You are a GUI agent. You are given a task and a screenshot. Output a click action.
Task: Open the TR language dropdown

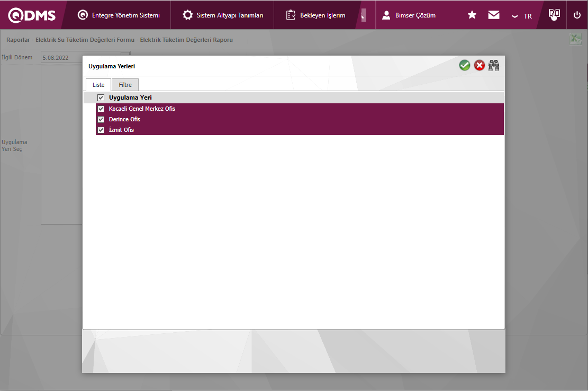coord(522,16)
